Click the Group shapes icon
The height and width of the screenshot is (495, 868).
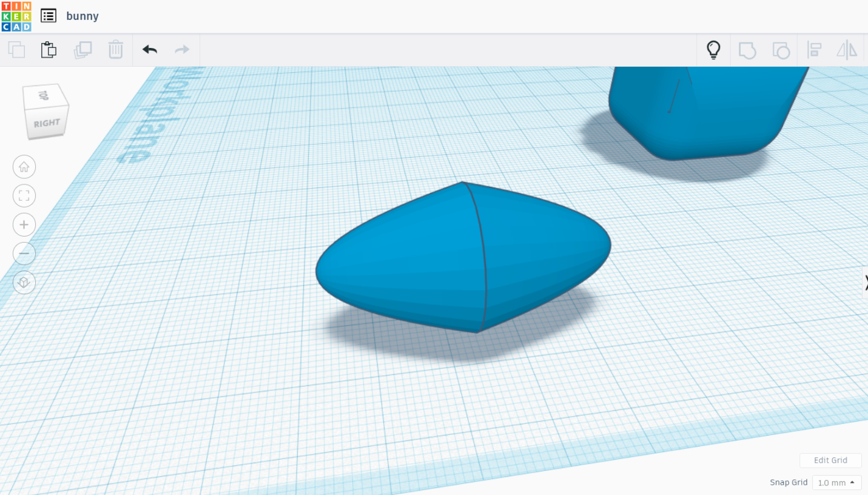point(747,50)
